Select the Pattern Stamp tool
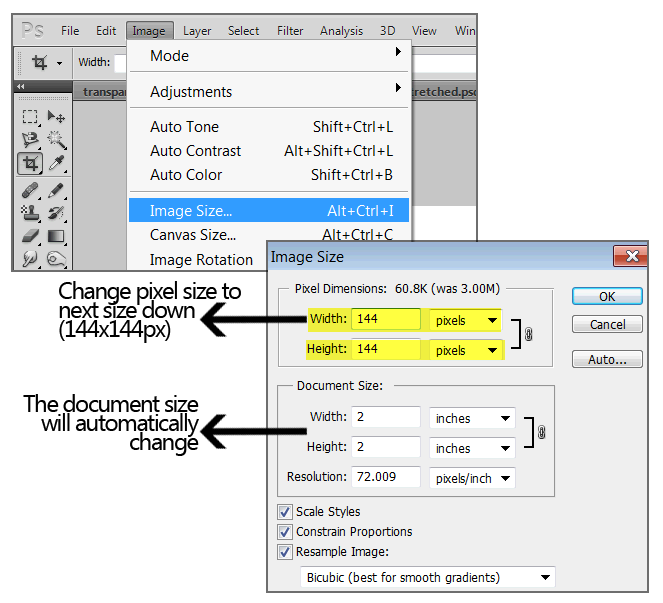This screenshot has height=603, width=663. click(x=30, y=214)
